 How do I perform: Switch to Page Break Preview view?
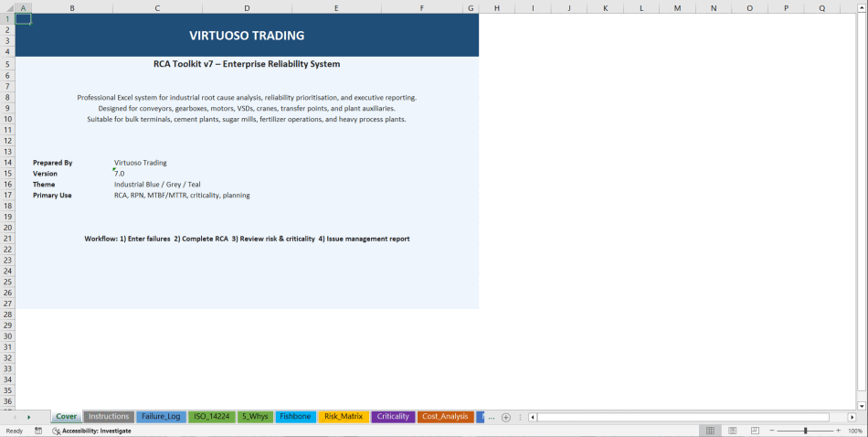pos(754,431)
